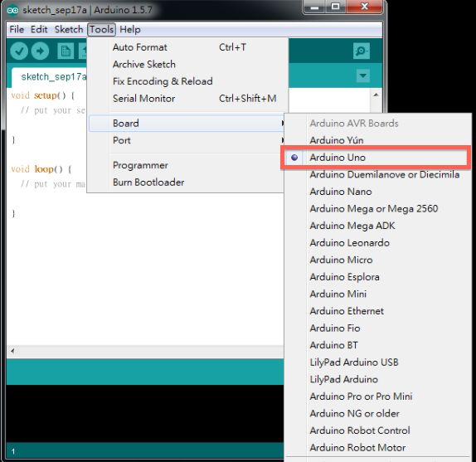Select Arduino Mega ADK board
Screen dimensions: 476x462
click(377, 226)
